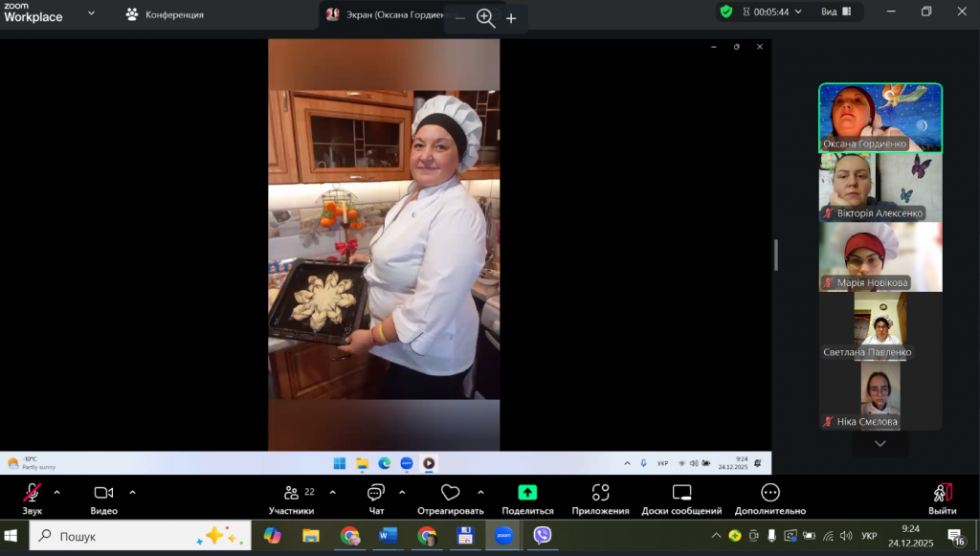
Task: Open Viber from the Windows taskbar
Action: point(543,535)
